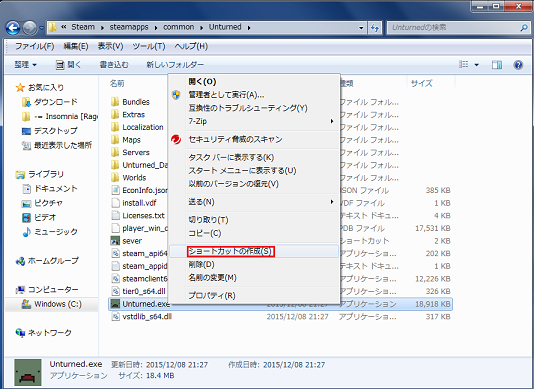Click the install.vdf file icon
534x389 pixels.
tap(116, 203)
